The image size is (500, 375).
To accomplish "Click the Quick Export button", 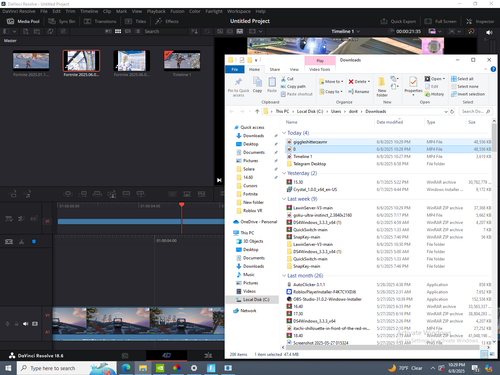I will [x=398, y=21].
